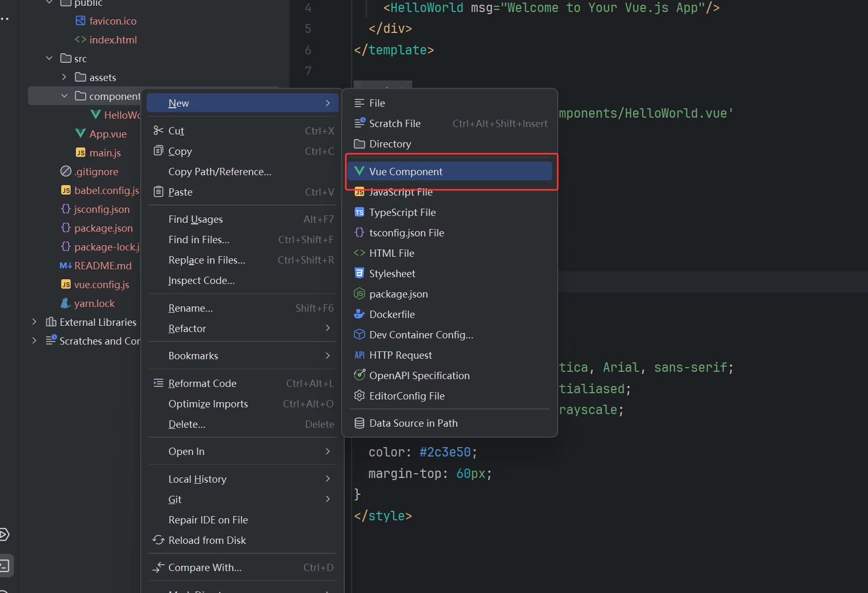Click the External Libraries icon

pos(51,322)
